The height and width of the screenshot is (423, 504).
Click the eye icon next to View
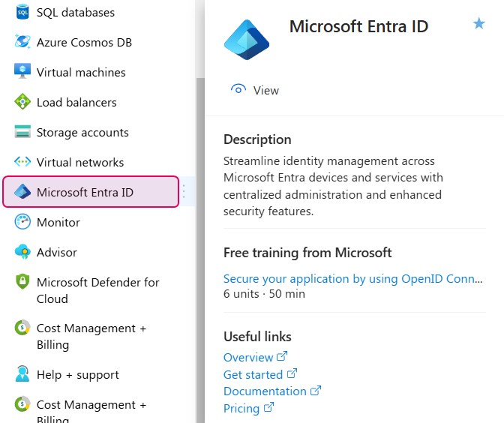(238, 90)
